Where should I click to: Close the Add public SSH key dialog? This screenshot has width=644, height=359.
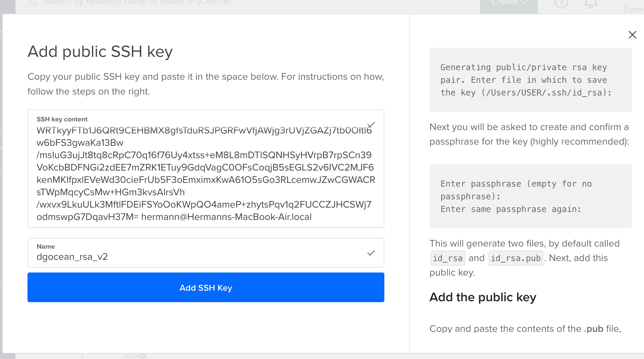[632, 35]
